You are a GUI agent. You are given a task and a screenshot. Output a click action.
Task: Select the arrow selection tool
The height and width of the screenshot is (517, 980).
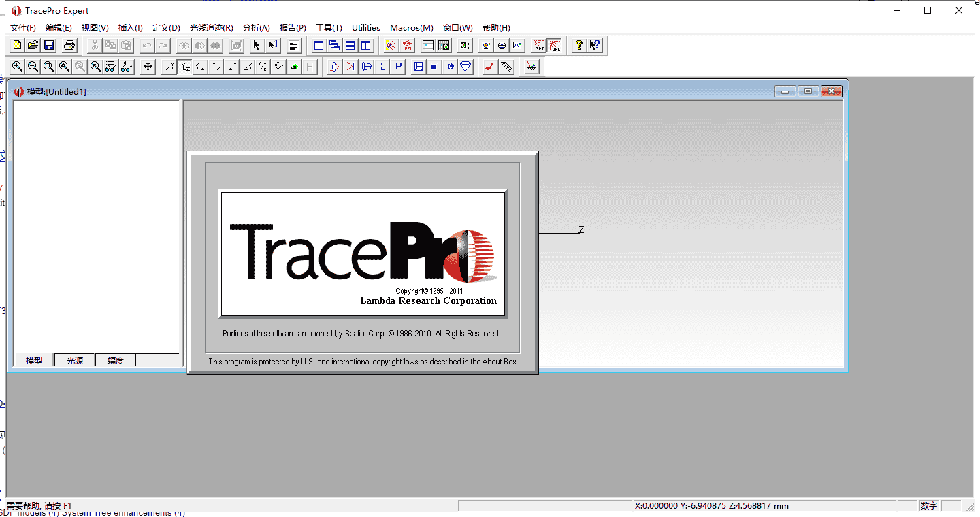[256, 45]
